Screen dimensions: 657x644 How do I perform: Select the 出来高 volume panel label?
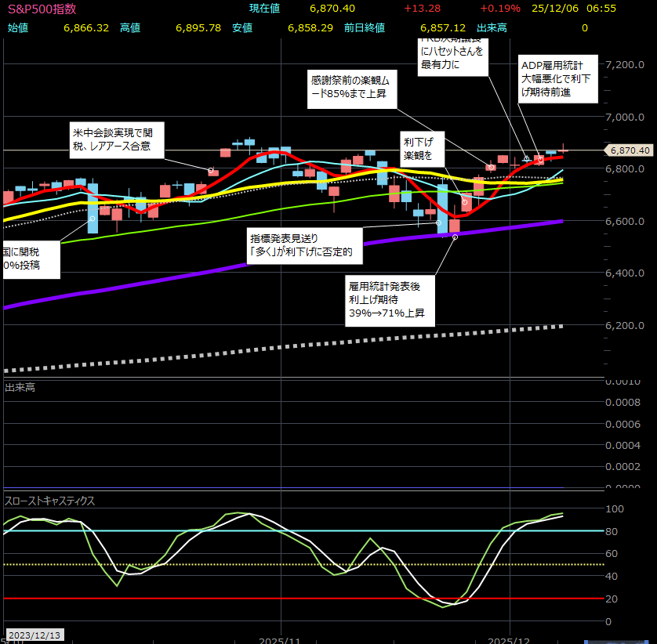[20, 387]
